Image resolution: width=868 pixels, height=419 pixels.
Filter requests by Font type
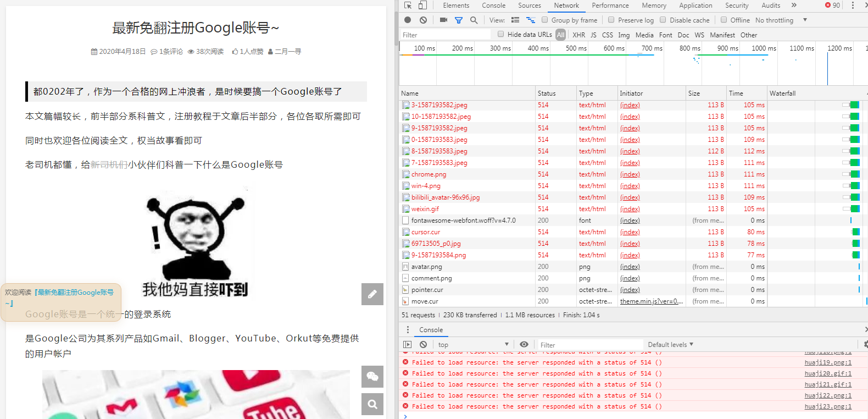click(666, 35)
